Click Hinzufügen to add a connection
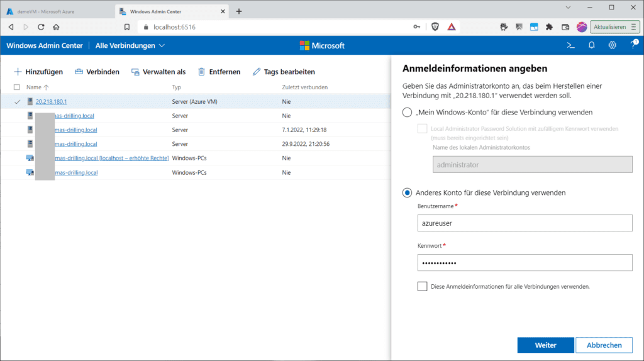Screen dimensions: 644x361 [38, 72]
